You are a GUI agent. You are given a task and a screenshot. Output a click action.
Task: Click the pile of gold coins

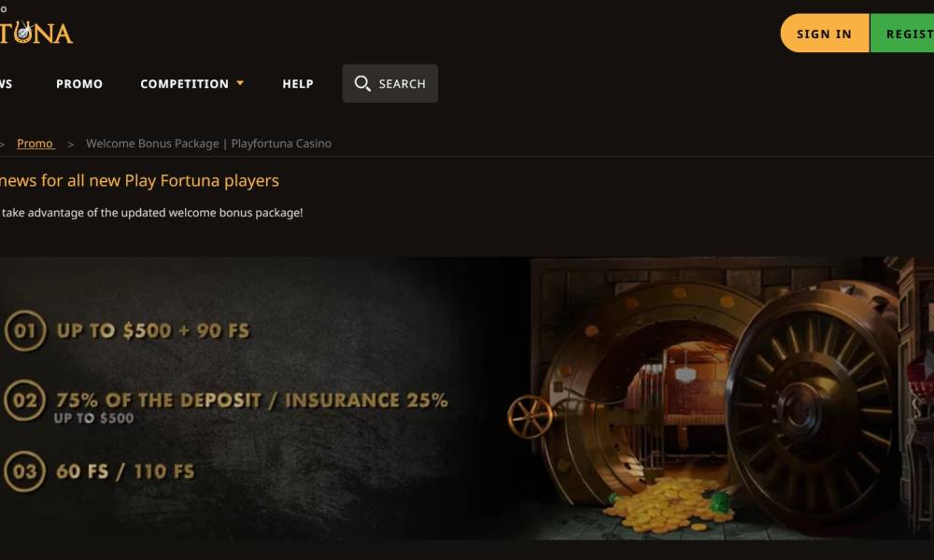point(666,505)
